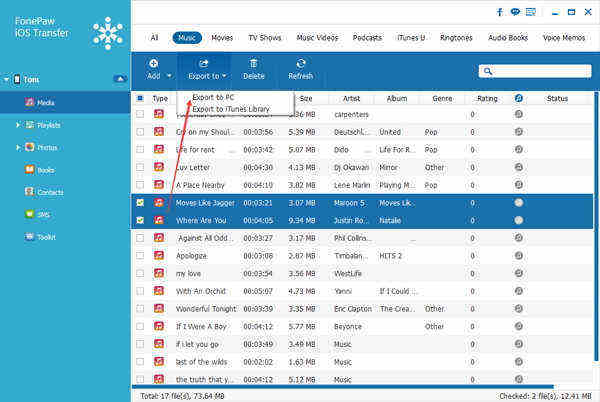Check the A Place Nearby checkbox
The image size is (600, 402).
(140, 185)
